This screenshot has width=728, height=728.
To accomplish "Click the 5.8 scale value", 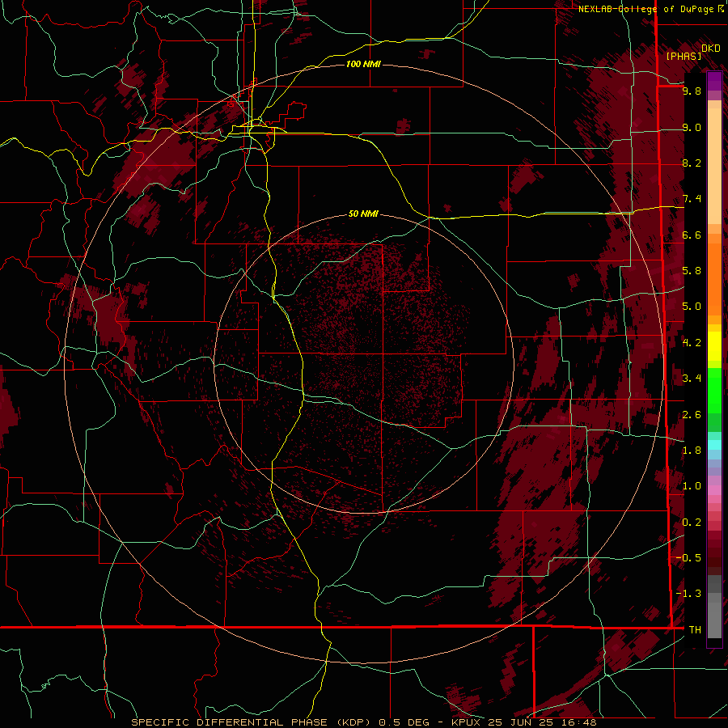I will (692, 270).
